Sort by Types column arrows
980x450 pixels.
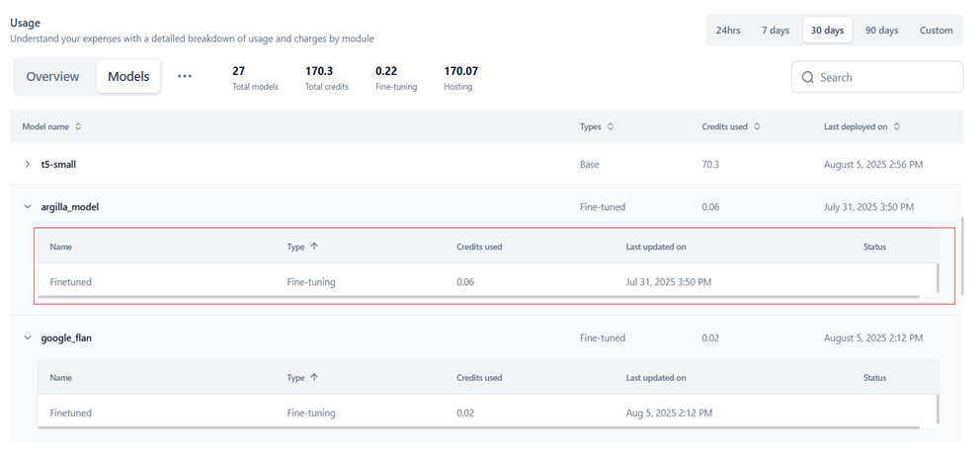(611, 126)
